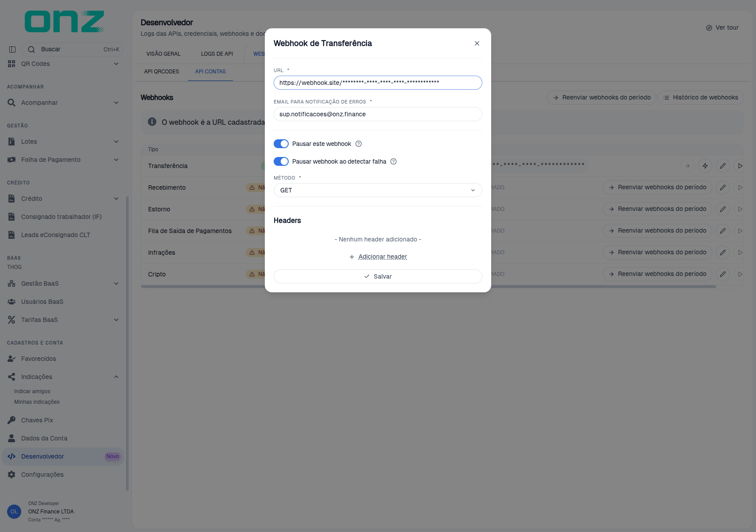Open Tarifas BaaS percent icon item

coord(11,320)
